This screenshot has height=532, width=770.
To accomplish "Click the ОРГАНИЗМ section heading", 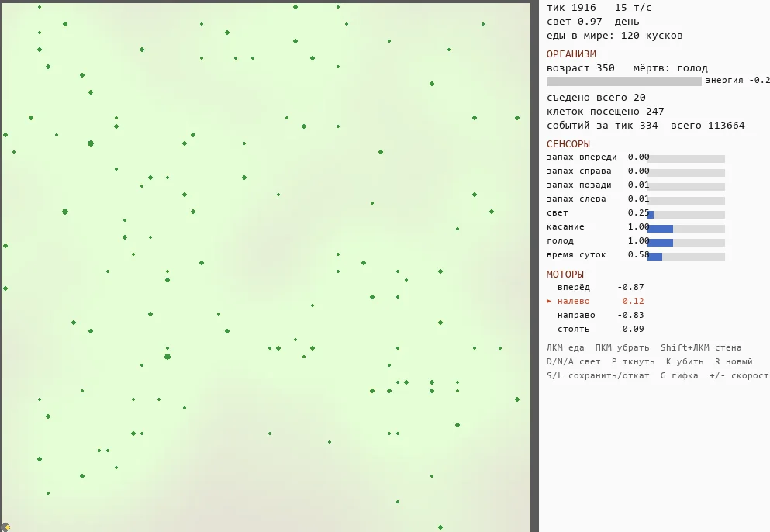I will (571, 54).
